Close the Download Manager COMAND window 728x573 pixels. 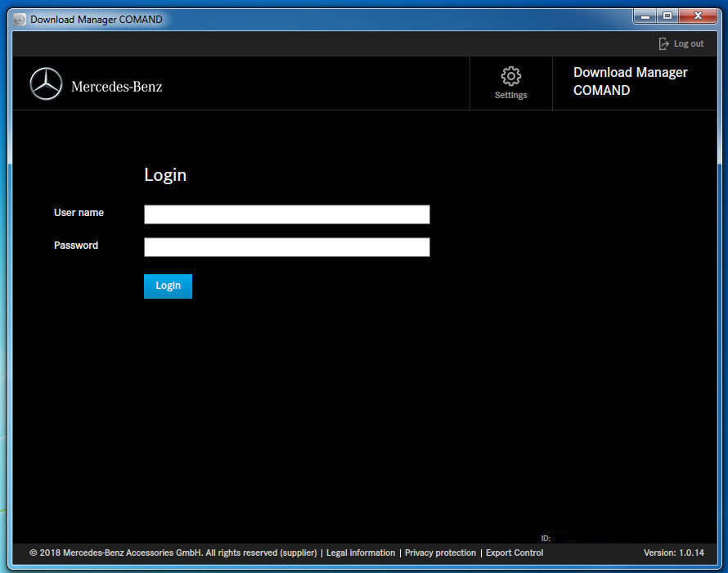698,16
